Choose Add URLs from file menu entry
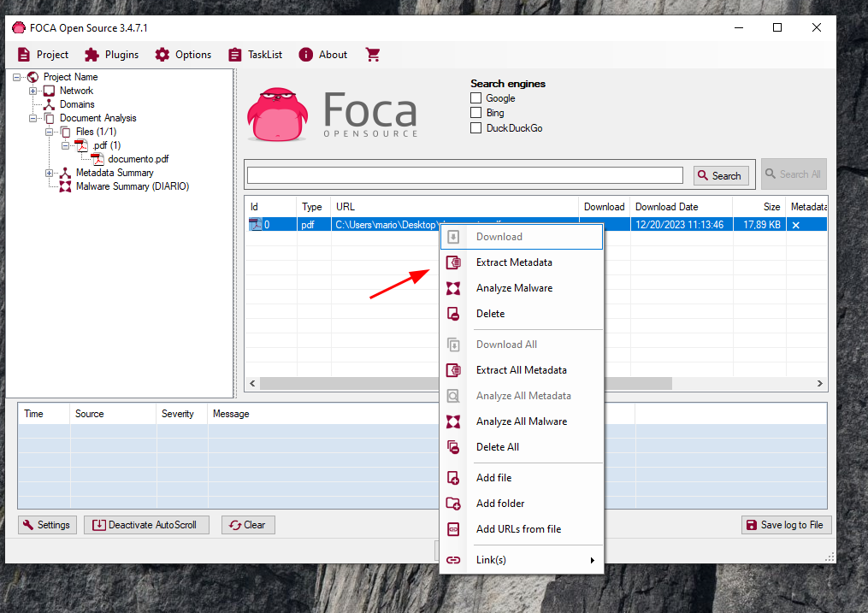This screenshot has width=868, height=613. (x=521, y=529)
